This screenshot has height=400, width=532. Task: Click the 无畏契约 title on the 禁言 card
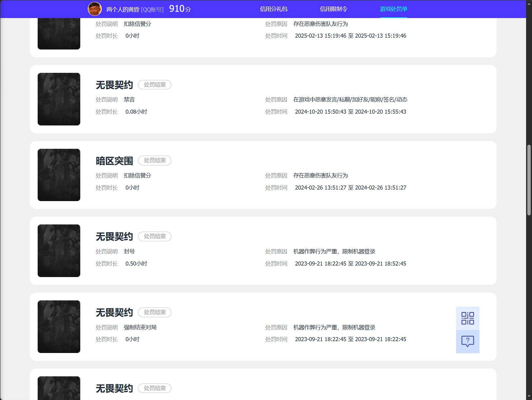pyautogui.click(x=114, y=85)
